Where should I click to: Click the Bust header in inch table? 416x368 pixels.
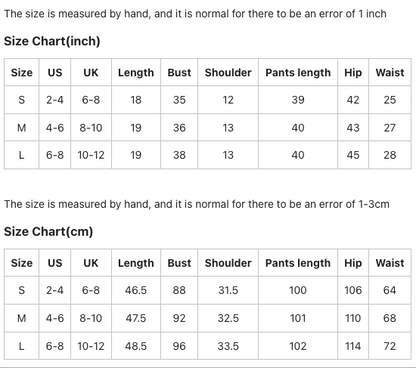[x=179, y=72]
